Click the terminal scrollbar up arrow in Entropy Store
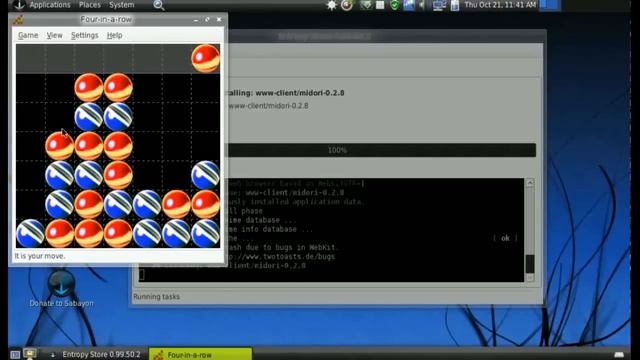640x360 pixels. coord(530,182)
